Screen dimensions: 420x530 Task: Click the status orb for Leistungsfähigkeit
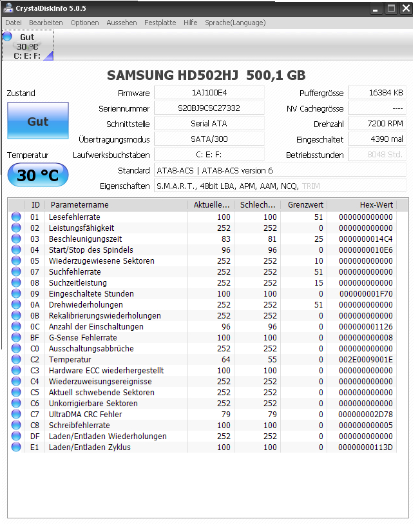coord(16,228)
